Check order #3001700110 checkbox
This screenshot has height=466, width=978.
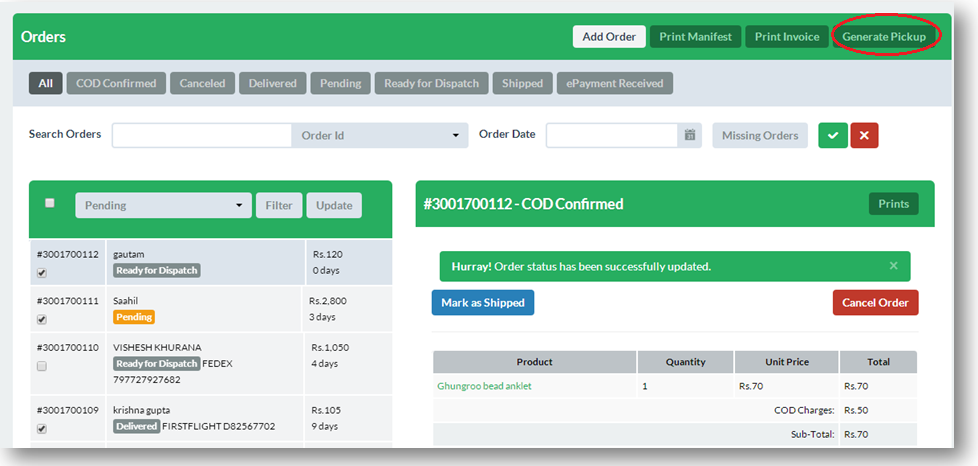pos(42,366)
